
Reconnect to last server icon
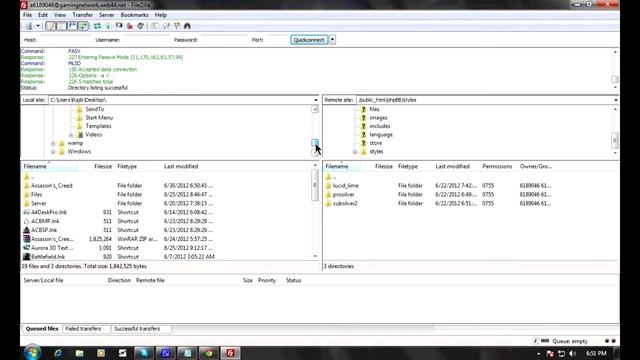tap(140, 26)
